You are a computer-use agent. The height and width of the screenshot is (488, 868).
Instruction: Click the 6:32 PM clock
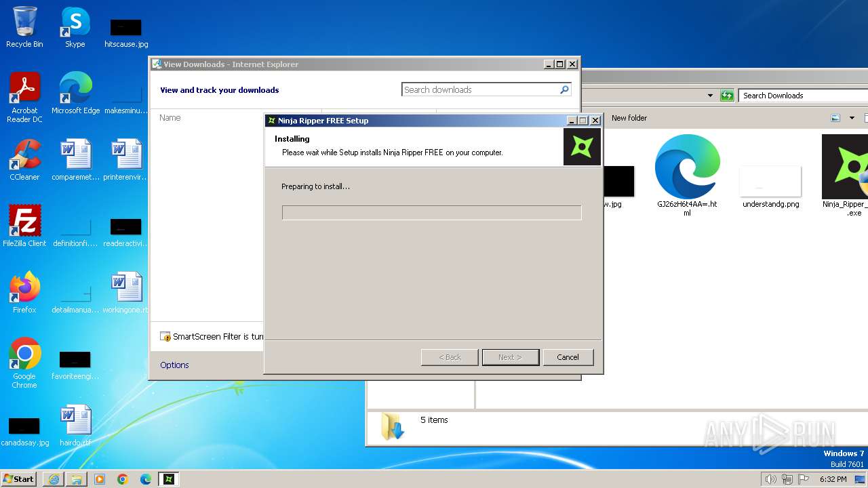833,479
